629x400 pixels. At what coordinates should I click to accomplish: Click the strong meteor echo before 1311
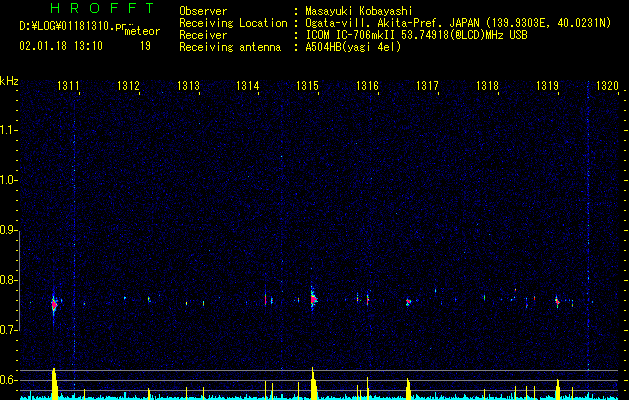[54, 304]
